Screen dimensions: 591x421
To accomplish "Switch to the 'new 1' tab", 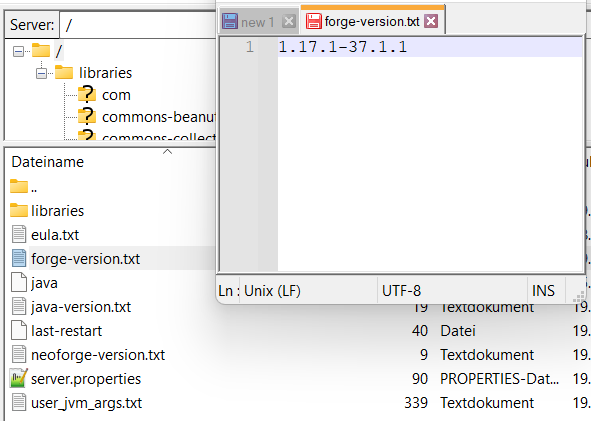I will [257, 22].
